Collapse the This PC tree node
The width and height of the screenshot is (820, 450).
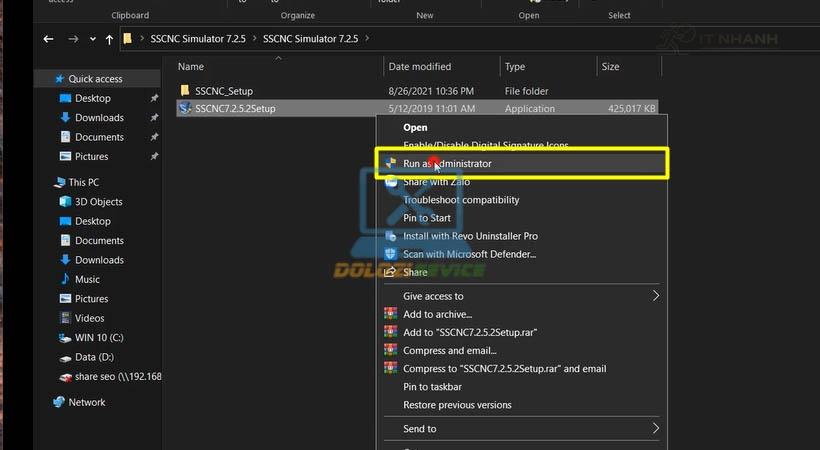[x=45, y=183]
